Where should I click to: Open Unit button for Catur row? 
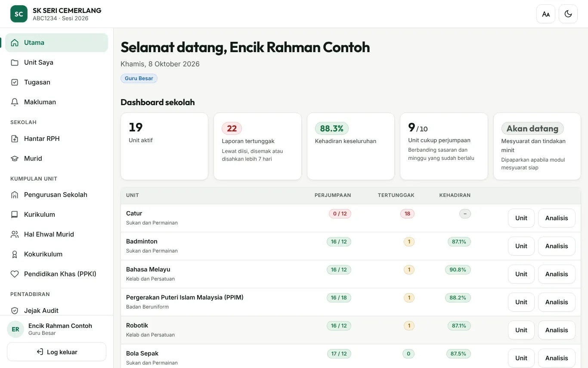[x=521, y=218]
